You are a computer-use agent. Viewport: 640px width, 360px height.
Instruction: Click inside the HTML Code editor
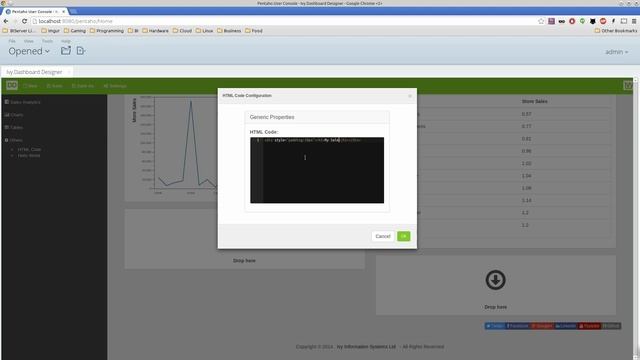click(317, 170)
